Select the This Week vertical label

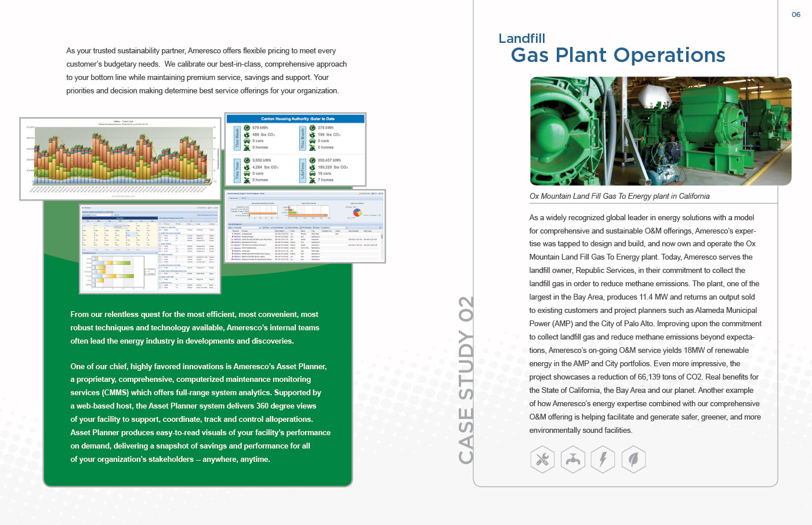pyautogui.click(x=237, y=138)
